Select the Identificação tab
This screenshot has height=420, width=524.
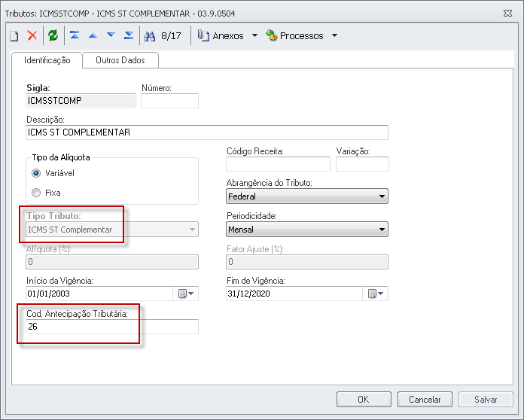point(47,60)
